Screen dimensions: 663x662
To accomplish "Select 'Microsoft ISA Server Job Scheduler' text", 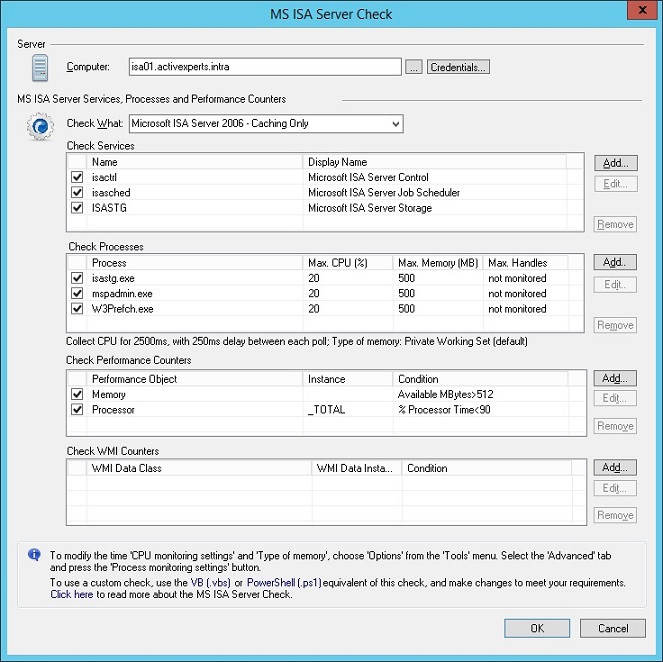I will 384,192.
